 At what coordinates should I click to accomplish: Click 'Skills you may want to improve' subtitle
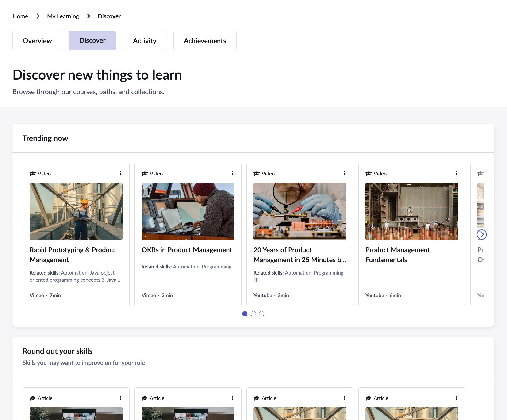[84, 363]
